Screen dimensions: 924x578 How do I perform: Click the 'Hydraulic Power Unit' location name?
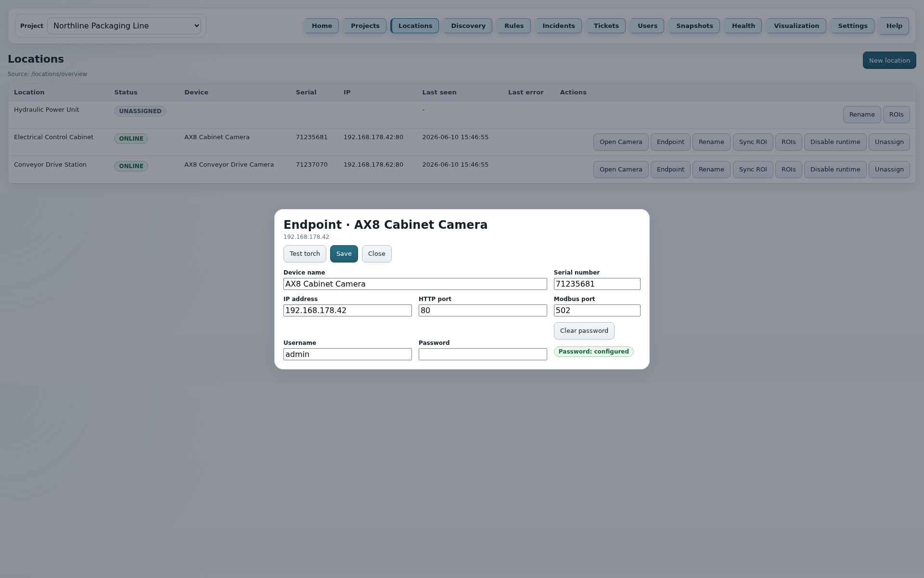pos(46,110)
